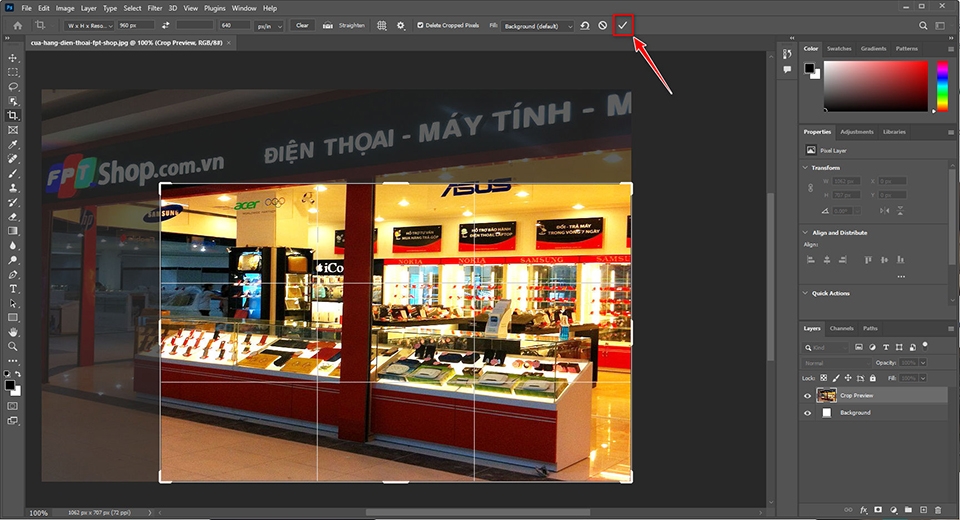Open the Filter menu
This screenshot has width=960, height=520.
click(155, 8)
